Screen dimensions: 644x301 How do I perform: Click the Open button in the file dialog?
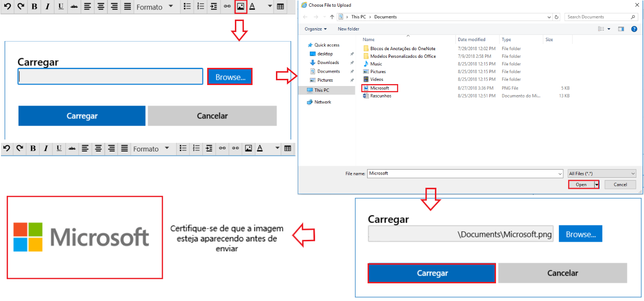pos(581,184)
